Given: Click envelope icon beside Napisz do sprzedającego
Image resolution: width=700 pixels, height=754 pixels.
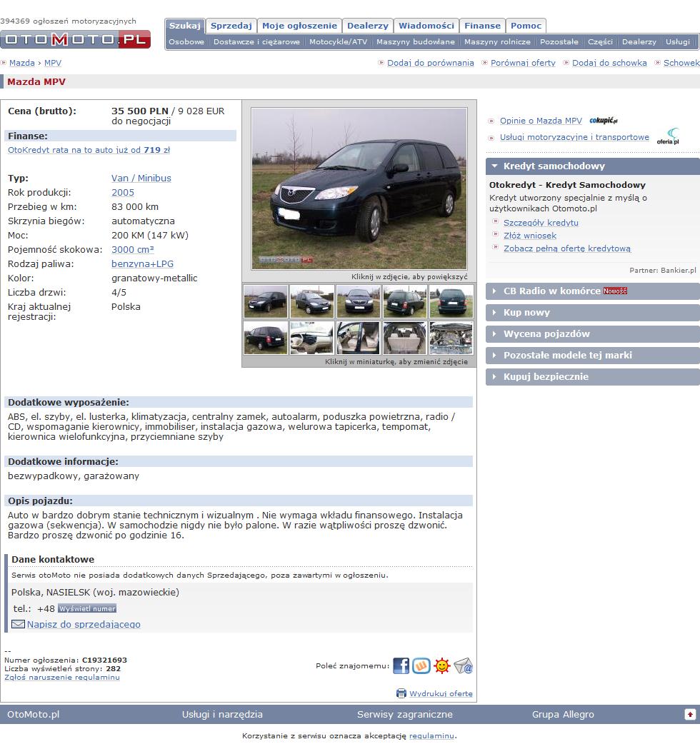Looking at the screenshot, I should (x=18, y=624).
